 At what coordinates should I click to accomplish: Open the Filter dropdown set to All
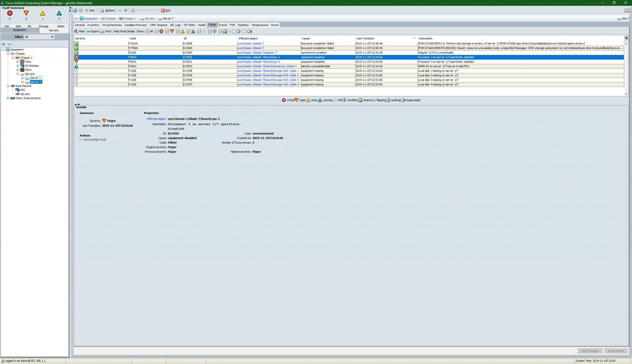coord(39,37)
